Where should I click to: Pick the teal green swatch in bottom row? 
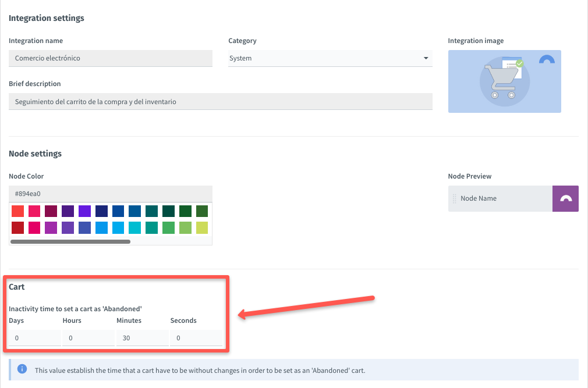click(151, 227)
